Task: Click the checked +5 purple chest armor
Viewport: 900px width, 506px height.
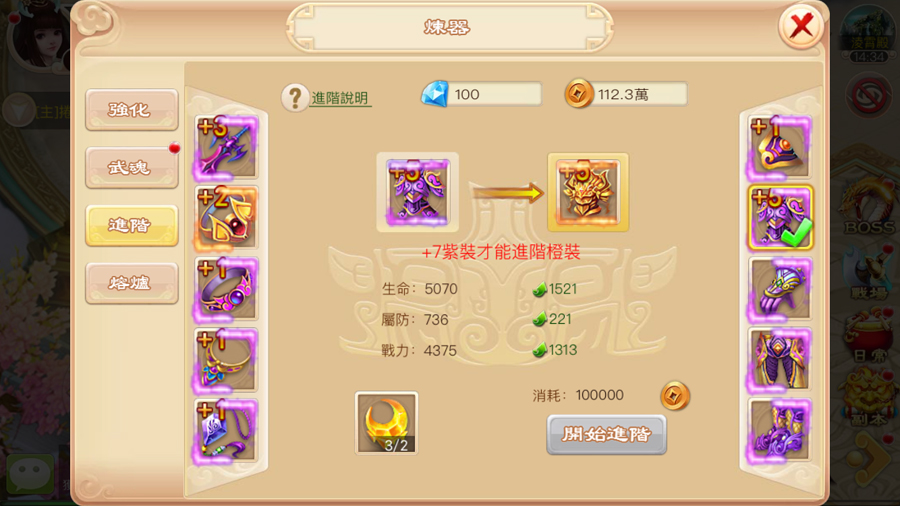Action: click(780, 218)
